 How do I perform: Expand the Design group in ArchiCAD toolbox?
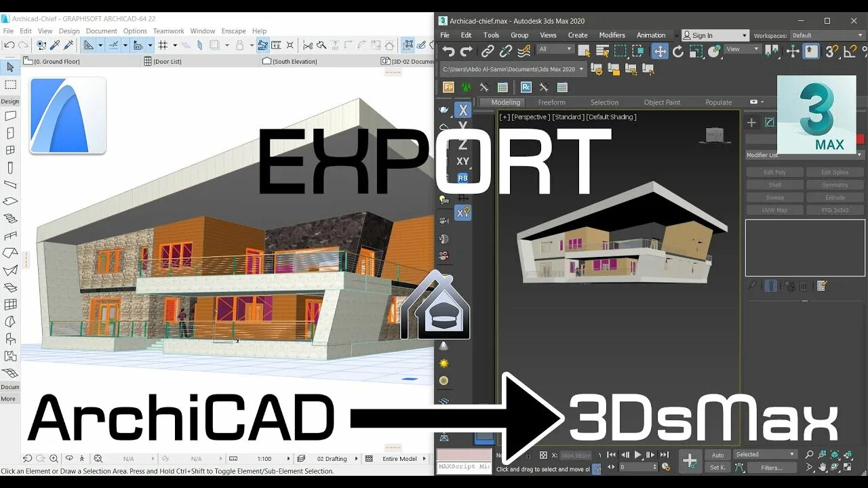pos(10,101)
